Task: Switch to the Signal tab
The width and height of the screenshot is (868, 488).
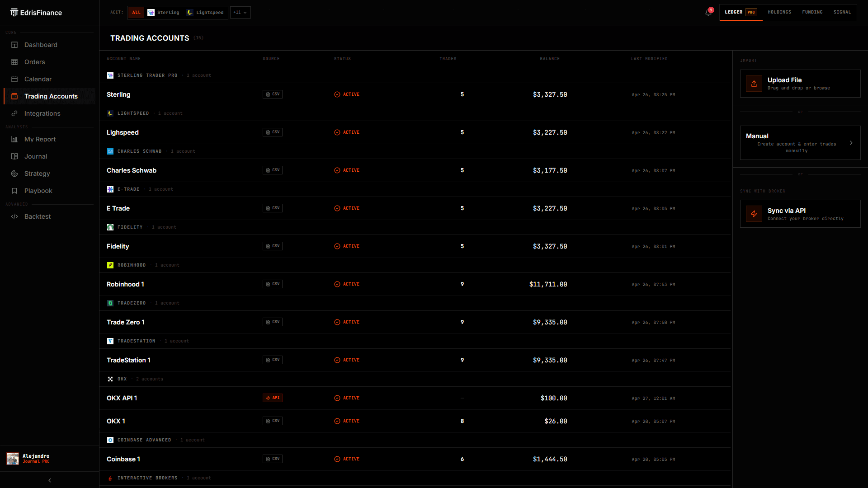Action: tap(842, 12)
